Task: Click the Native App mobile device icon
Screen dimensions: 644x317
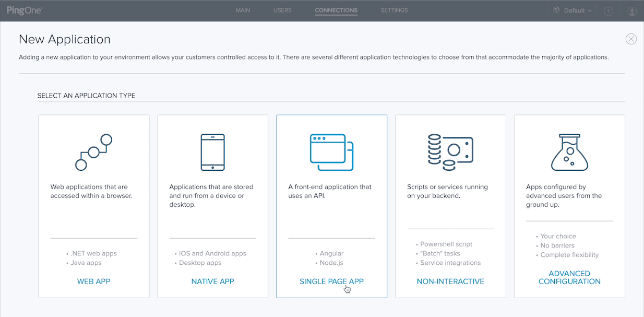Action: [212, 152]
